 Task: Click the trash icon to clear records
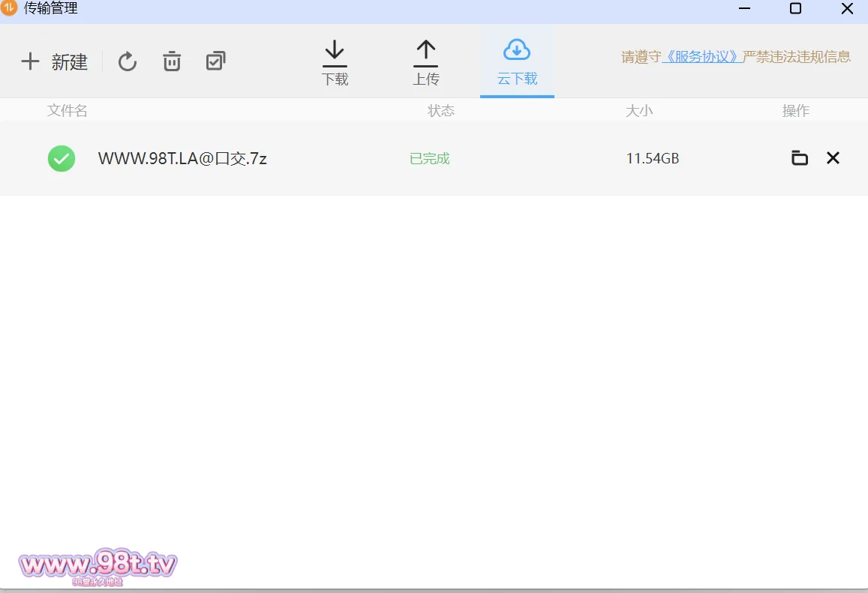pos(172,61)
